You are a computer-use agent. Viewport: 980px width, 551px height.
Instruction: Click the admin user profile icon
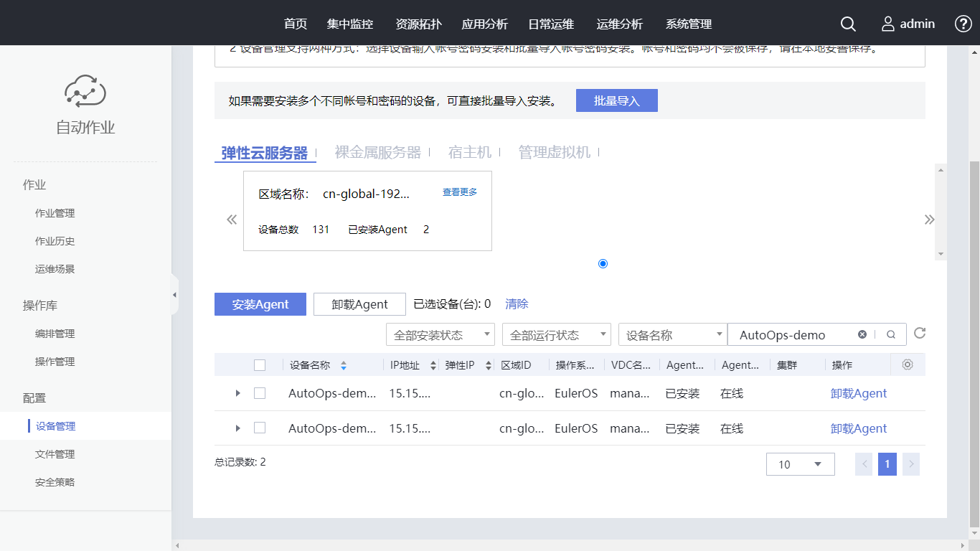(888, 24)
